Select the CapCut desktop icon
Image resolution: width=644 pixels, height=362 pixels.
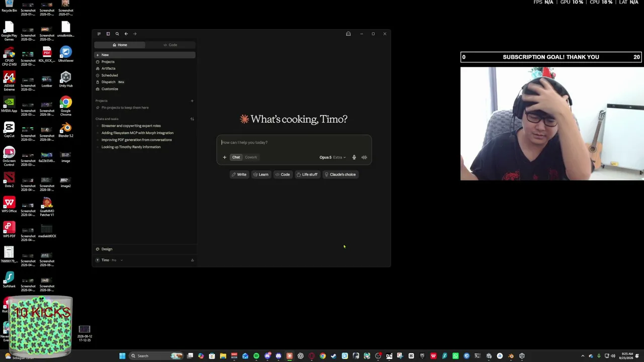tap(9, 130)
